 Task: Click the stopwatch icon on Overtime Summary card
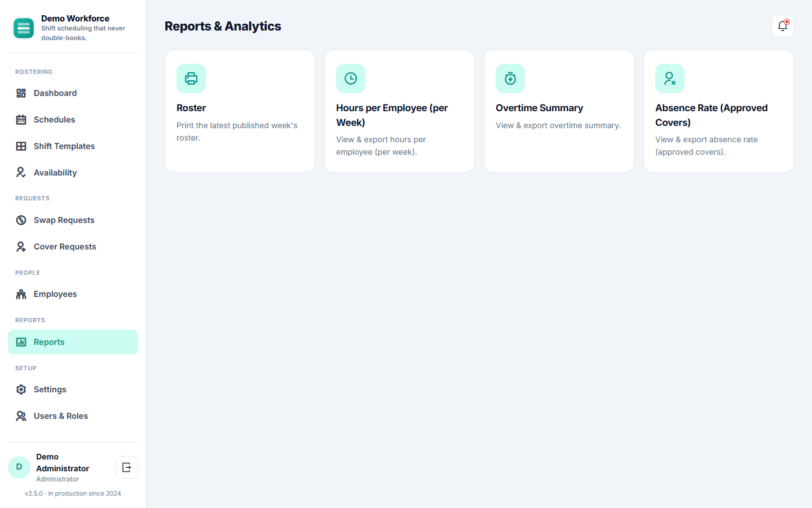coord(510,78)
